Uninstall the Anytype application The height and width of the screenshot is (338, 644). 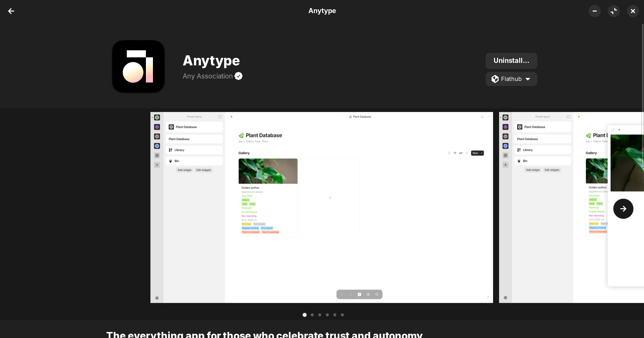coord(511,61)
